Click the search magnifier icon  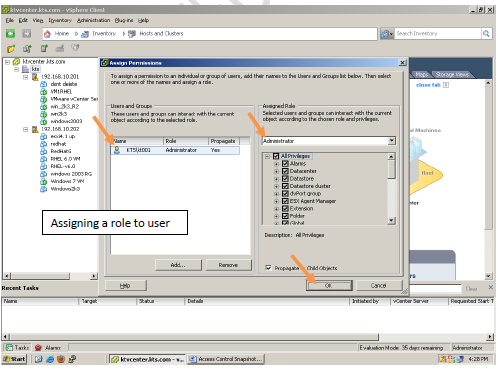(486, 34)
